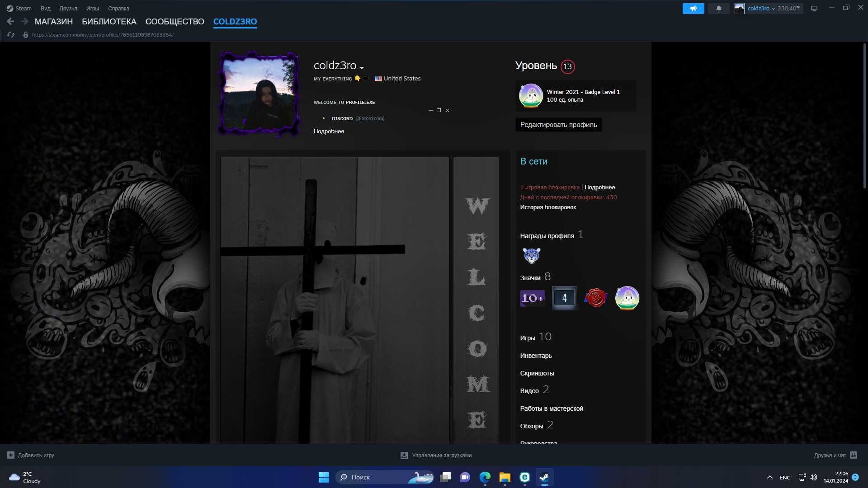Click Подробнее under profile summary

[x=329, y=131]
